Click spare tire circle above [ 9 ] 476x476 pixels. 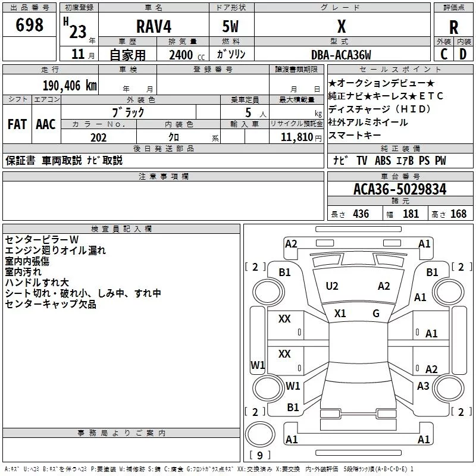(260, 434)
